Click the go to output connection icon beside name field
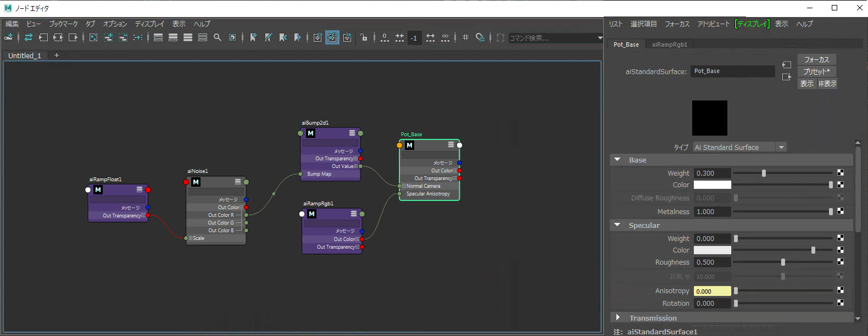This screenshot has width=868, height=336. 787,77
